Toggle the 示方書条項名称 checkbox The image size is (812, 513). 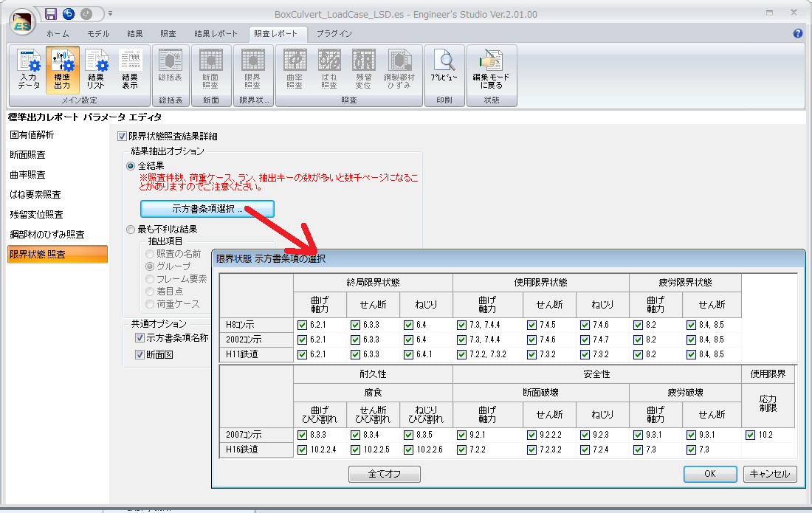(140, 338)
